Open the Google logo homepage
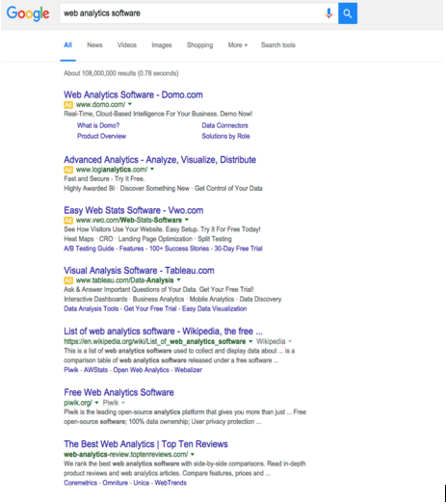 28,13
